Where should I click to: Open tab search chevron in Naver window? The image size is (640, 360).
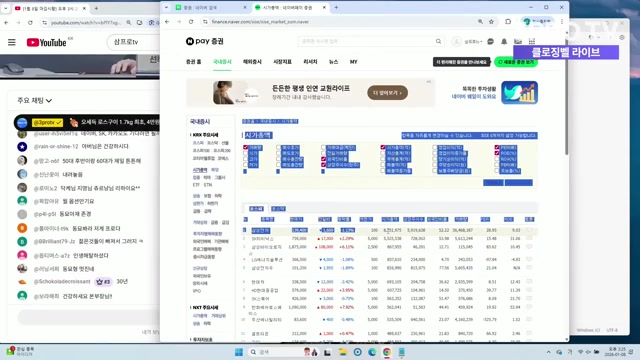167,7
